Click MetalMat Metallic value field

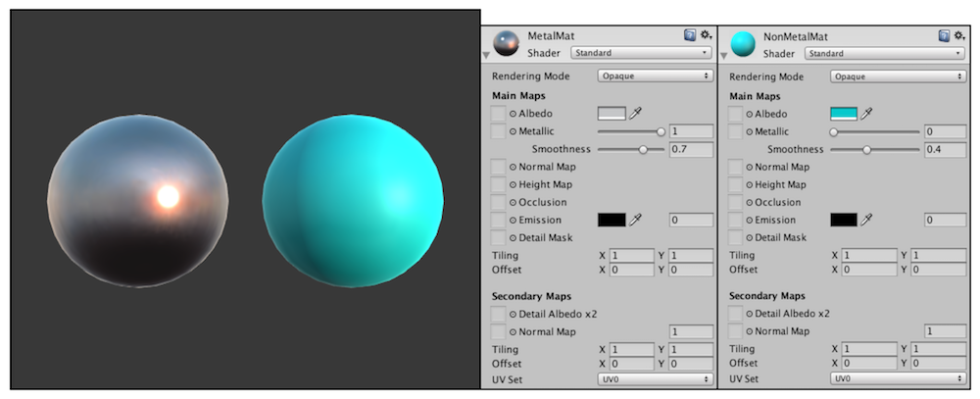[x=691, y=132]
